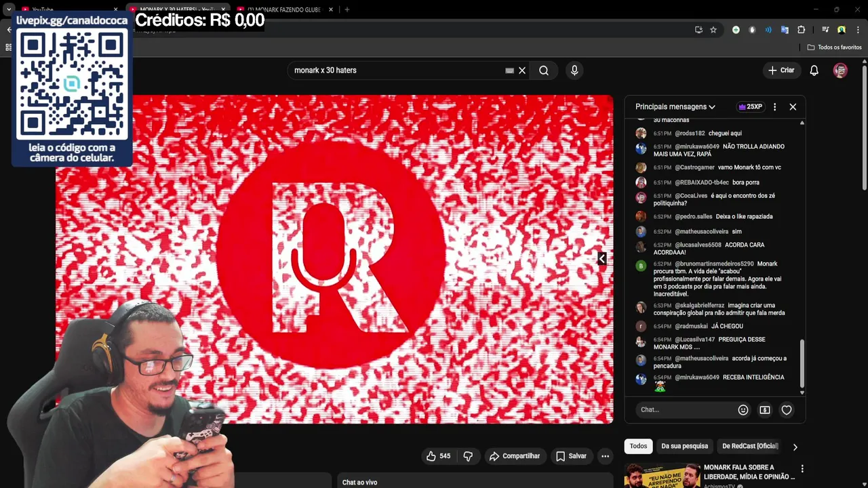Click the Chat ao vivo label below video
Image resolution: width=868 pixels, height=488 pixels.
(x=359, y=483)
